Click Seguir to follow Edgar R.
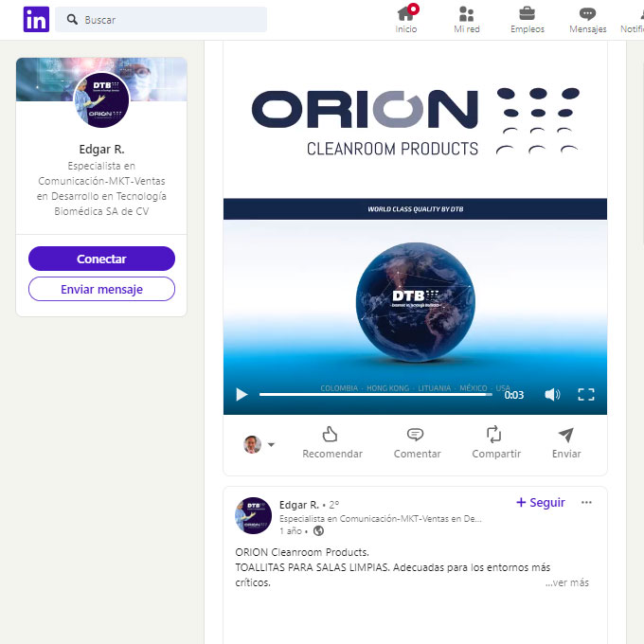The width and height of the screenshot is (644, 644). pos(541,502)
